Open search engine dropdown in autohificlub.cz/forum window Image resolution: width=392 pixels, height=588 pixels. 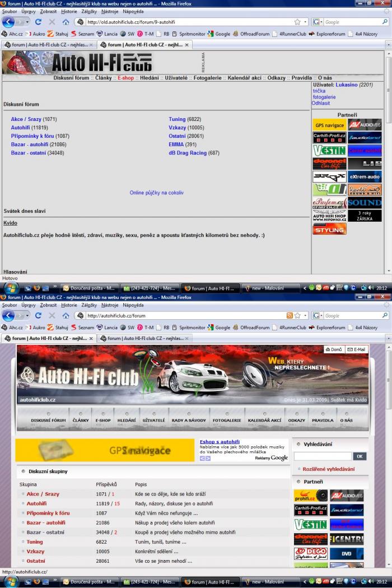318,316
